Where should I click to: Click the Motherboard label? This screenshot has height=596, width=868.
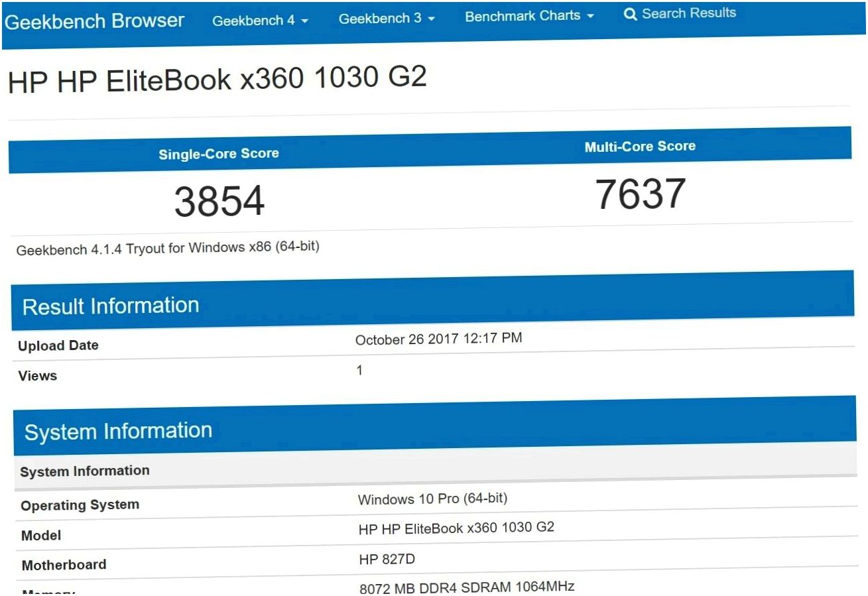pyautogui.click(x=64, y=566)
